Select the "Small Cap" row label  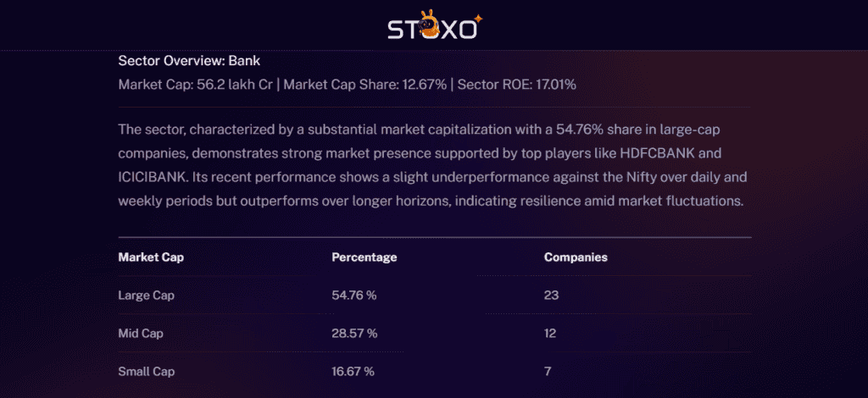(x=147, y=371)
